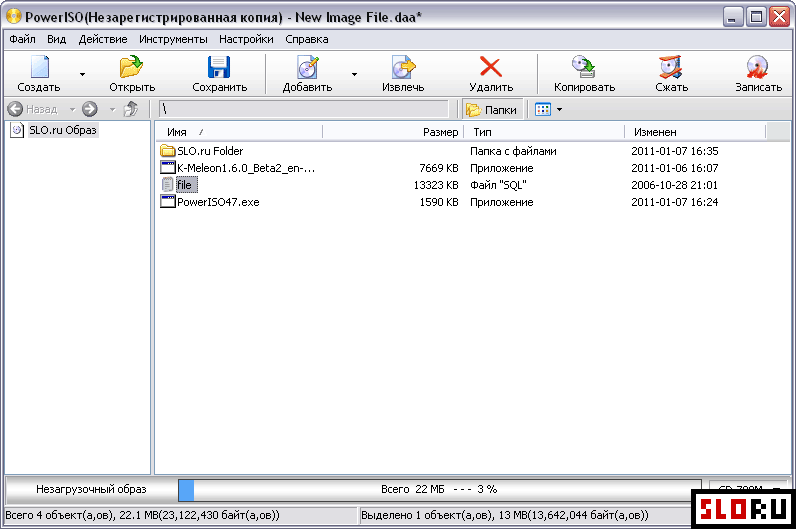Click the 1590 KB size cell
796x529 pixels.
[x=439, y=202]
